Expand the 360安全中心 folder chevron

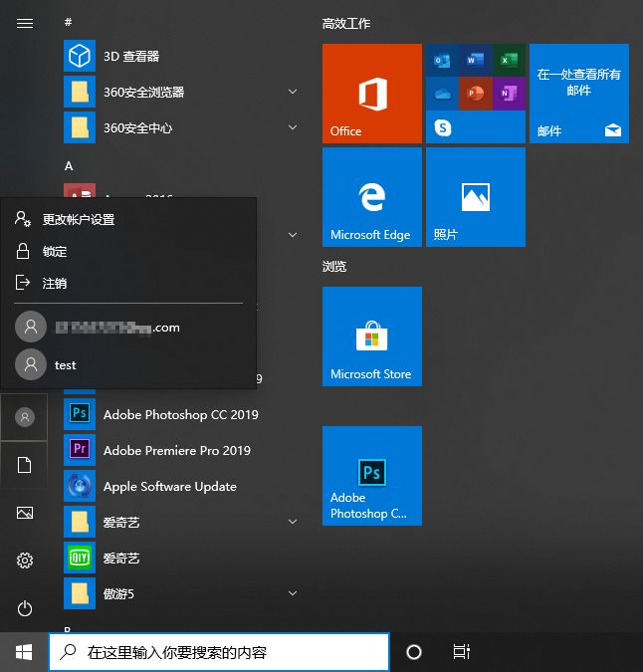tap(293, 127)
